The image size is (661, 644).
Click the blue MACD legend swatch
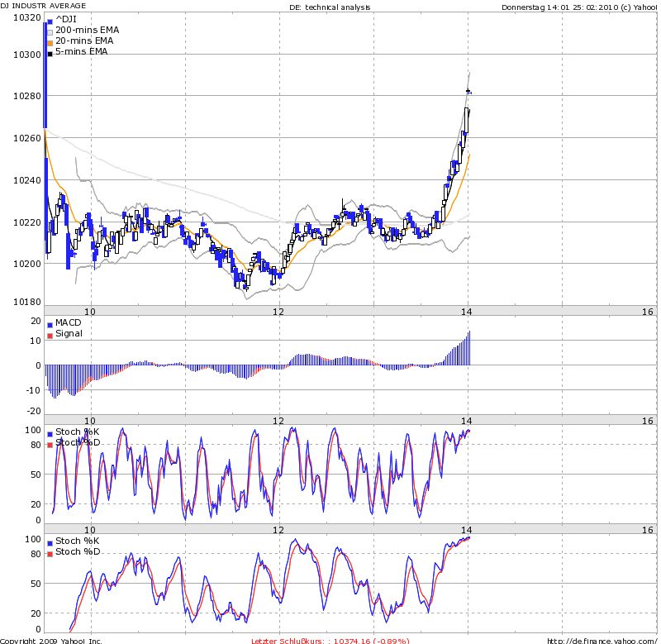[x=50, y=325]
